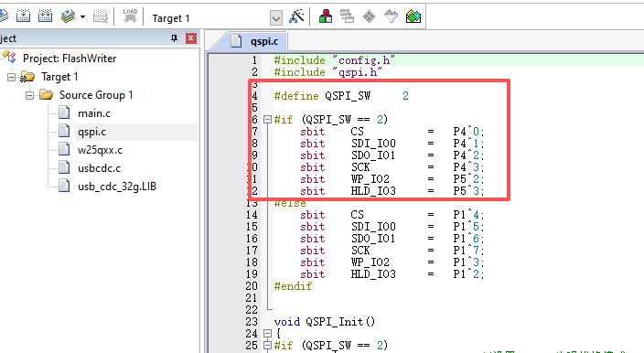
Task: Click the FlashWriter project icon
Action: (x=10, y=58)
